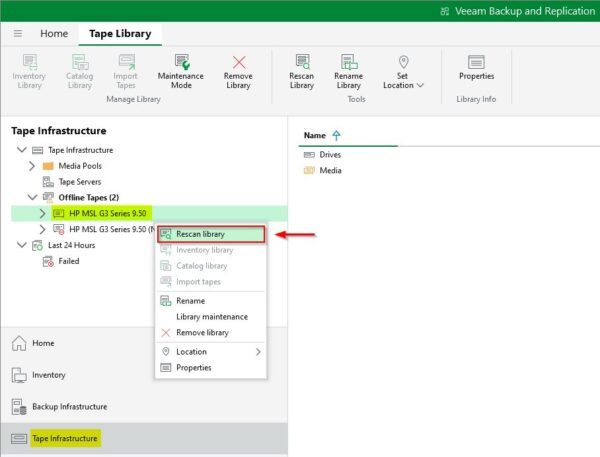Open Properties from the ribbon

click(476, 68)
